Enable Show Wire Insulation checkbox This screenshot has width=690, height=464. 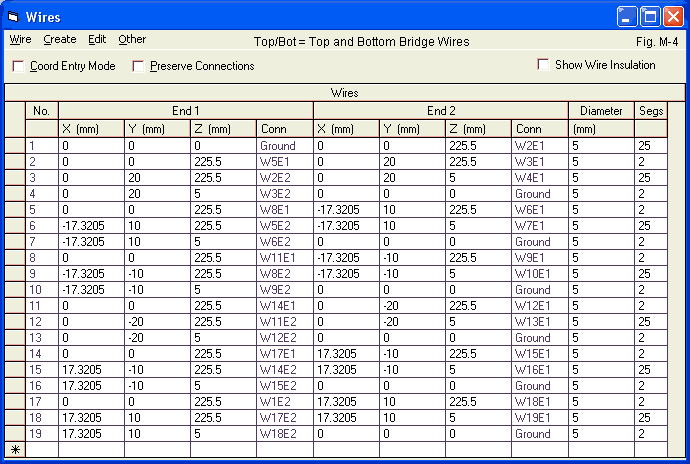544,65
